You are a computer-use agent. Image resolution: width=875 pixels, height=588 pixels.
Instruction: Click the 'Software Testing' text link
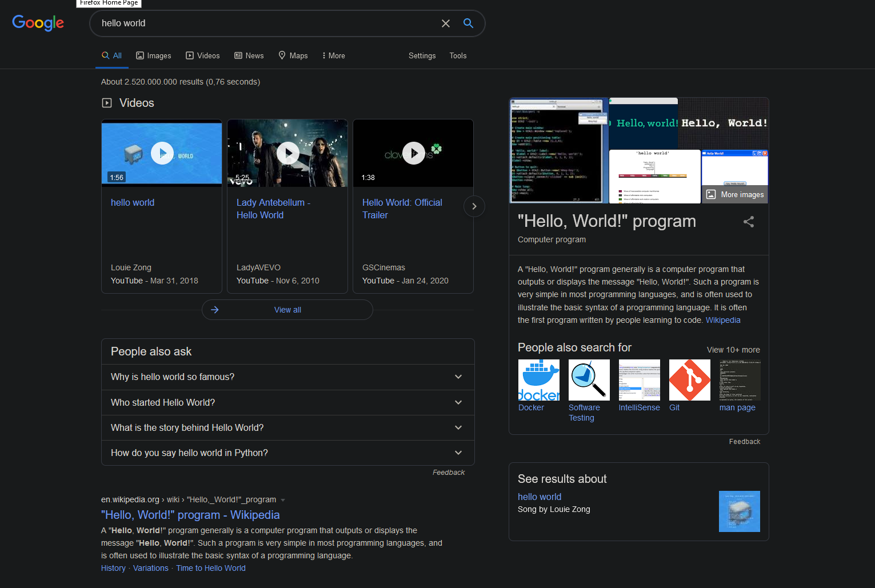pos(584,413)
